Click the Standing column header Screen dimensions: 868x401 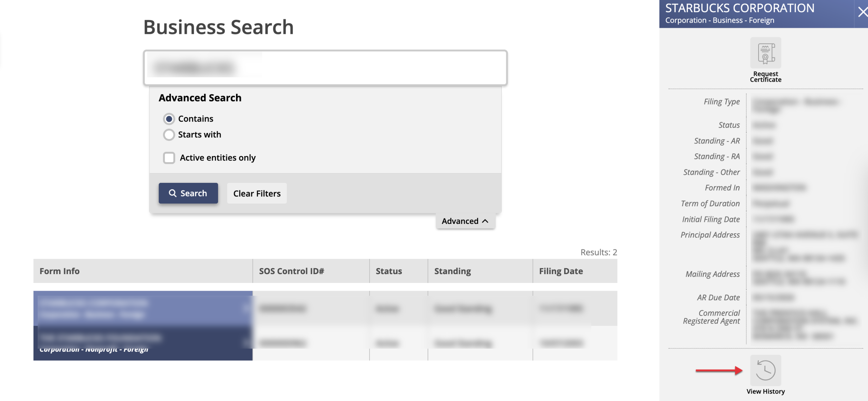452,271
